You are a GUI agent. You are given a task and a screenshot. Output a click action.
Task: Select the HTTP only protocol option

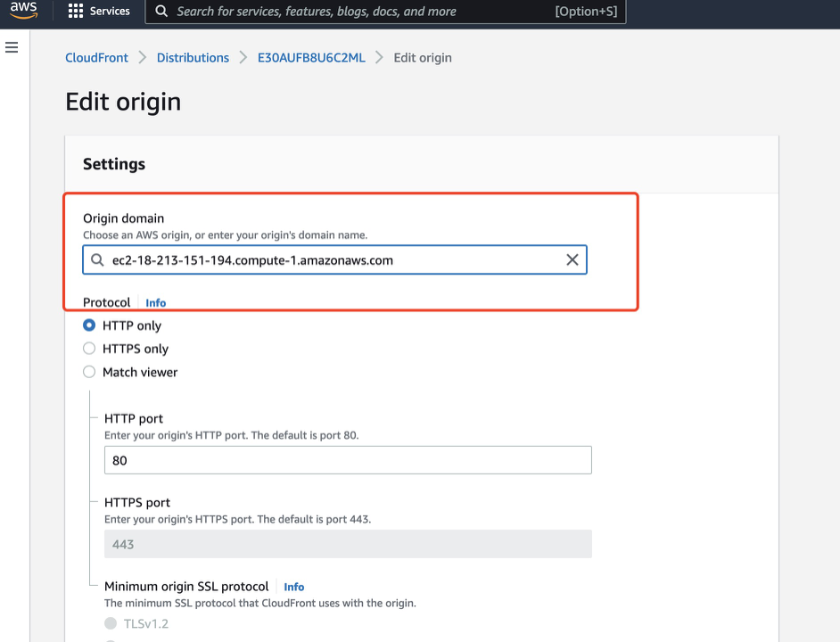pyautogui.click(x=89, y=325)
